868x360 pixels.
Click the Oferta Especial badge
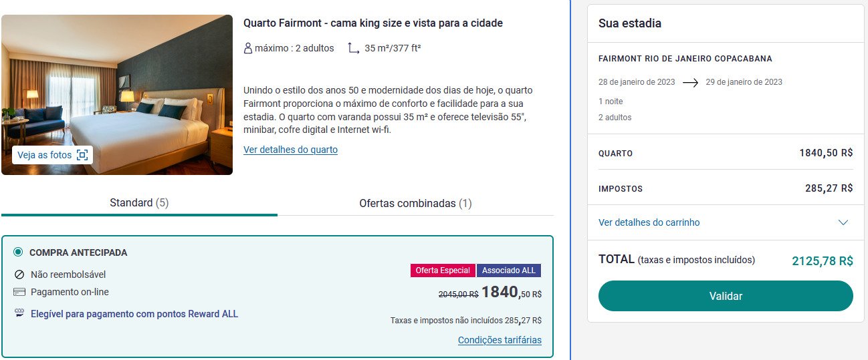tap(443, 271)
